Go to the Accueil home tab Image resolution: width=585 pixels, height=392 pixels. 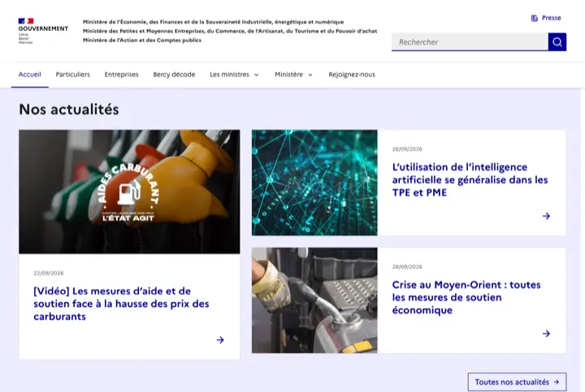point(30,75)
